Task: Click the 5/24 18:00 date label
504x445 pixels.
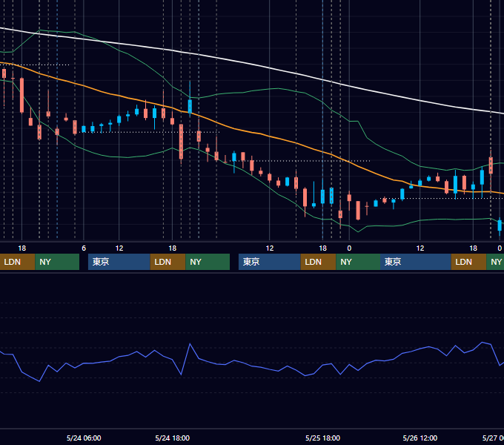Action: point(172,438)
